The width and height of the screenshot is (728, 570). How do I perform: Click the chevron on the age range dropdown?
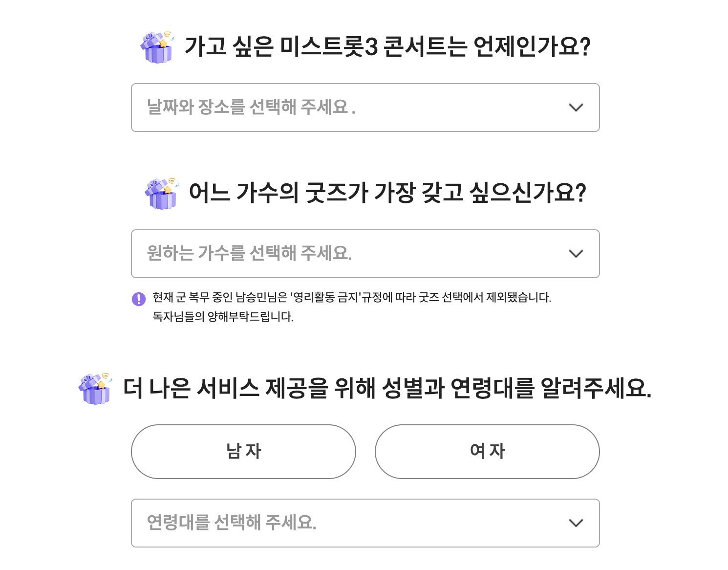click(576, 523)
